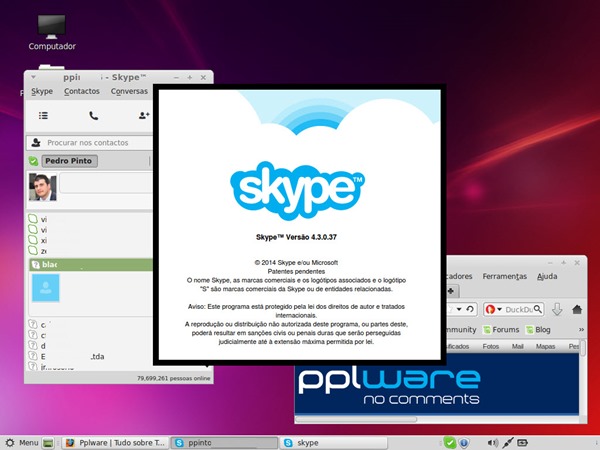Switch to the ppinto Skype taskbar item
The image size is (600, 450).
click(224, 443)
